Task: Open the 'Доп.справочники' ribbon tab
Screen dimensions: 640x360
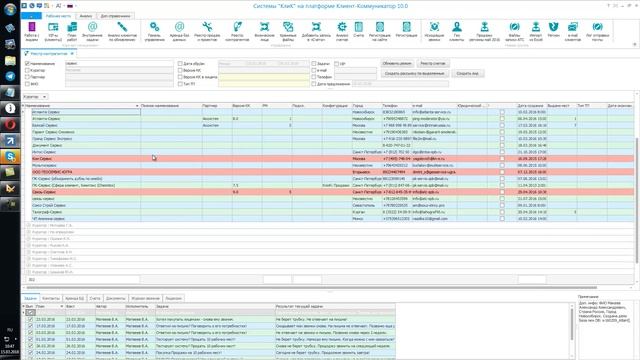Action: (x=116, y=16)
